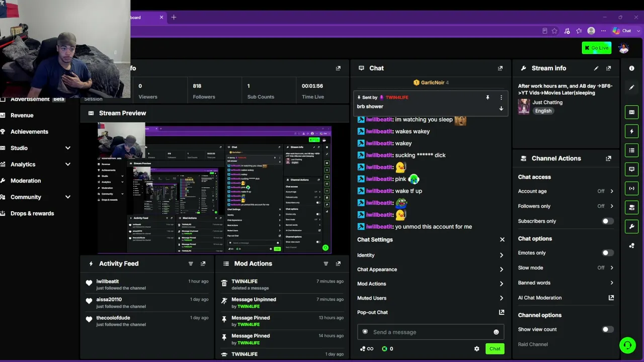Expand pinned message with down arrow

pos(501,109)
